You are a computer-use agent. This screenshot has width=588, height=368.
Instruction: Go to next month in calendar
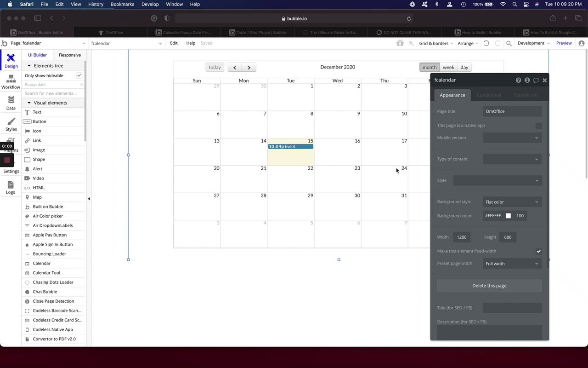pyautogui.click(x=249, y=67)
